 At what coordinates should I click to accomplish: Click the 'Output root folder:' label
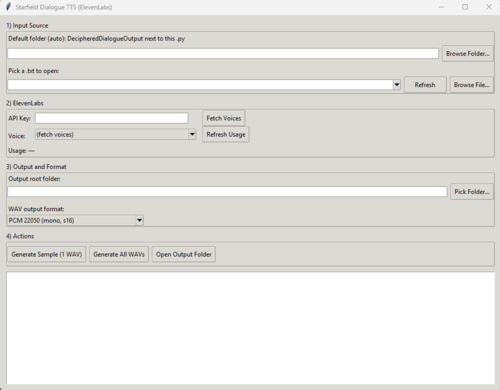(x=34, y=179)
